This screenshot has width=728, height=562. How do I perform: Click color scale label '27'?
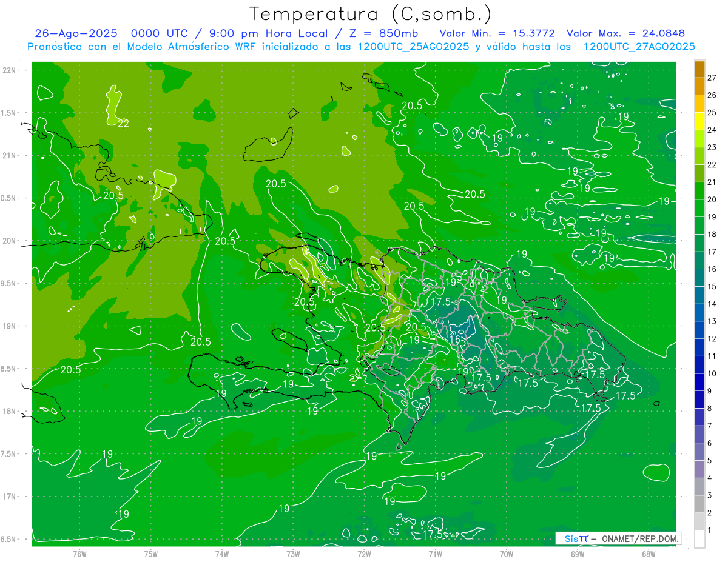pos(712,78)
